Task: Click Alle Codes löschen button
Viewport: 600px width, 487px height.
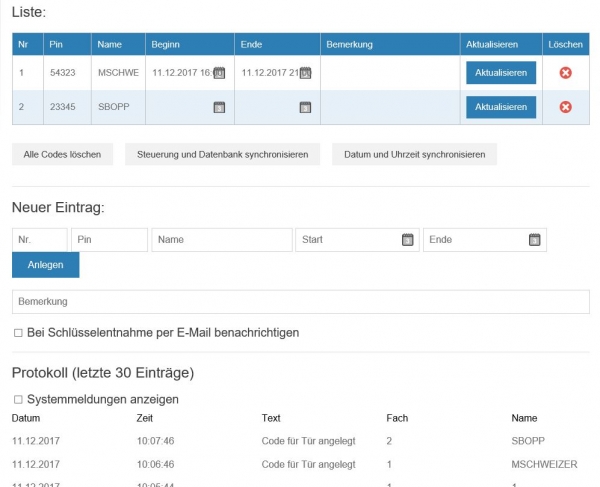Action: click(x=62, y=155)
